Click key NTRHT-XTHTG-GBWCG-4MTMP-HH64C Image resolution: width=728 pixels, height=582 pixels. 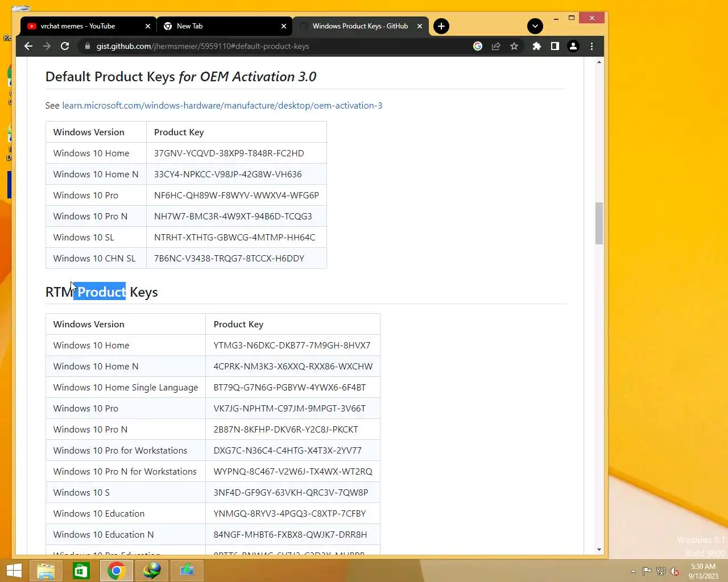tap(234, 238)
